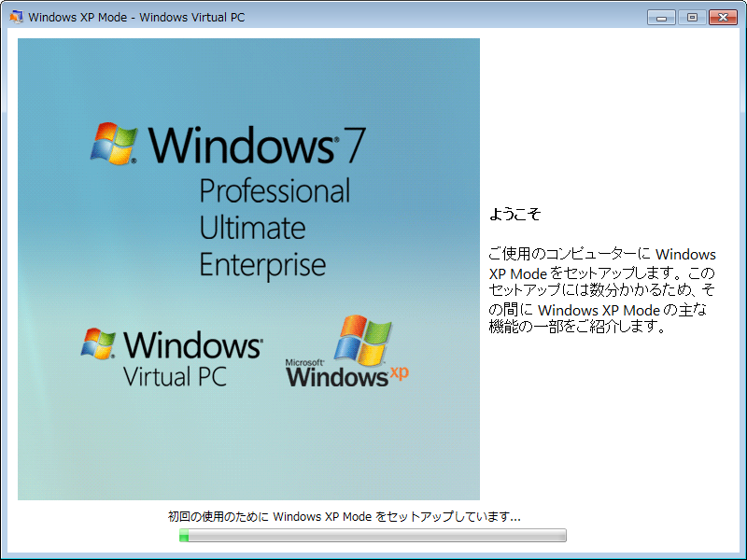Click the Windows Virtual PC logo flag

[x=98, y=343]
